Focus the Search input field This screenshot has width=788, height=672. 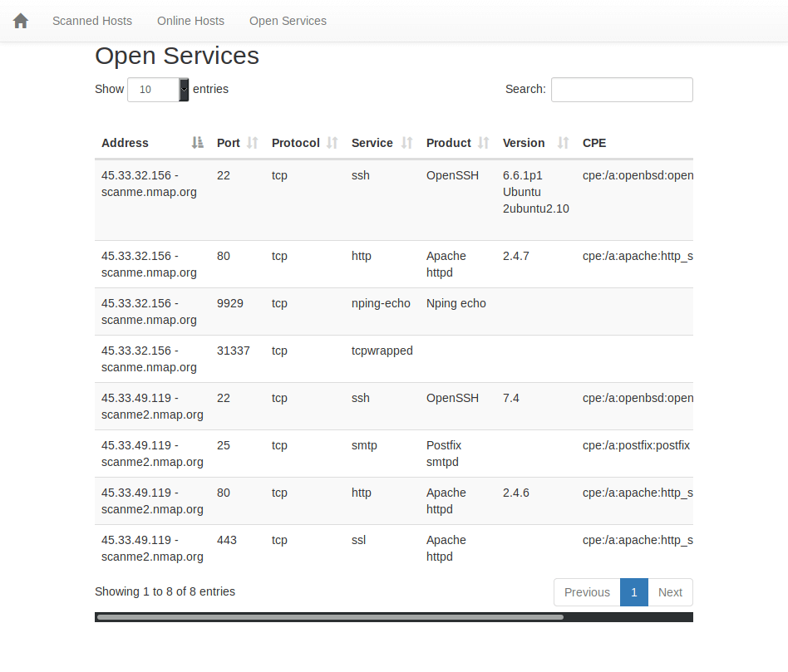tap(622, 90)
